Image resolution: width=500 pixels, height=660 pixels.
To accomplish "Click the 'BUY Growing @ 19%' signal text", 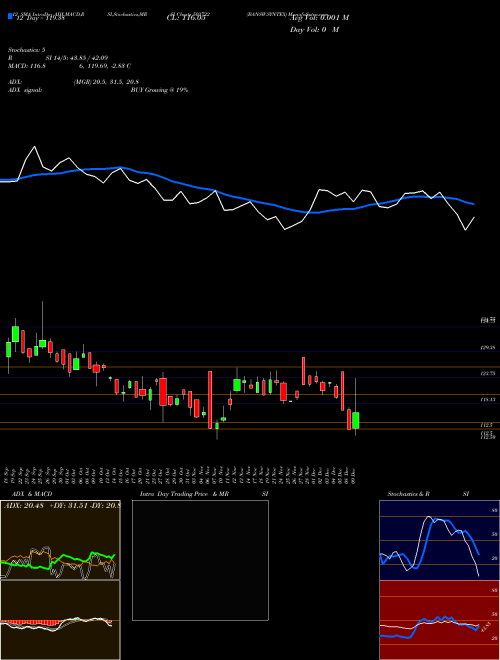I will point(159,90).
